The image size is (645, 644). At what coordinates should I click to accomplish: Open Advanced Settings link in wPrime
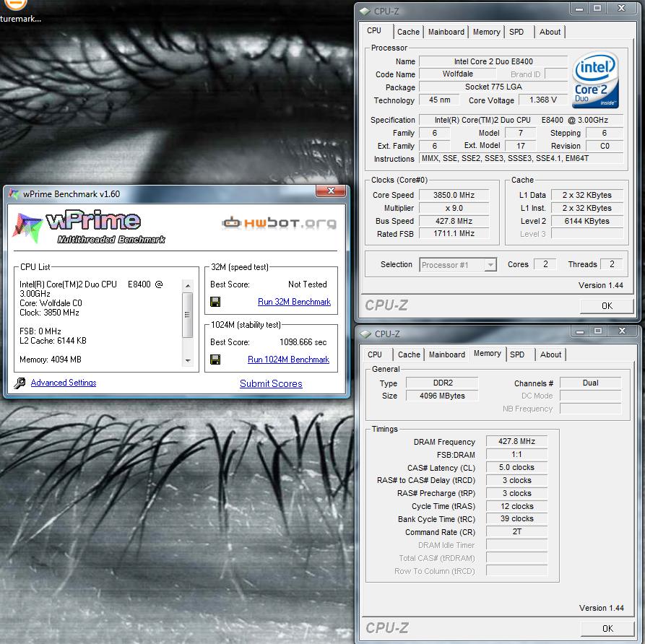pyautogui.click(x=64, y=383)
